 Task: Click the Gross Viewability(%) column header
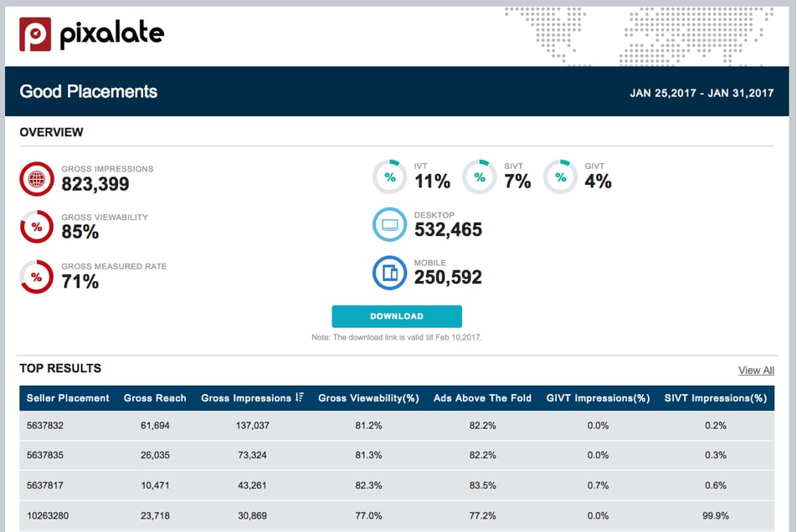coord(368,398)
